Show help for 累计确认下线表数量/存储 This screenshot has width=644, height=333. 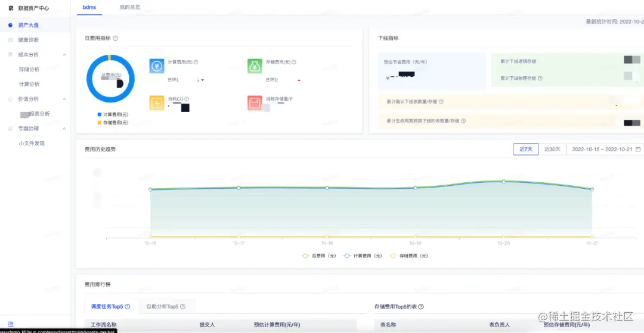[x=441, y=102]
